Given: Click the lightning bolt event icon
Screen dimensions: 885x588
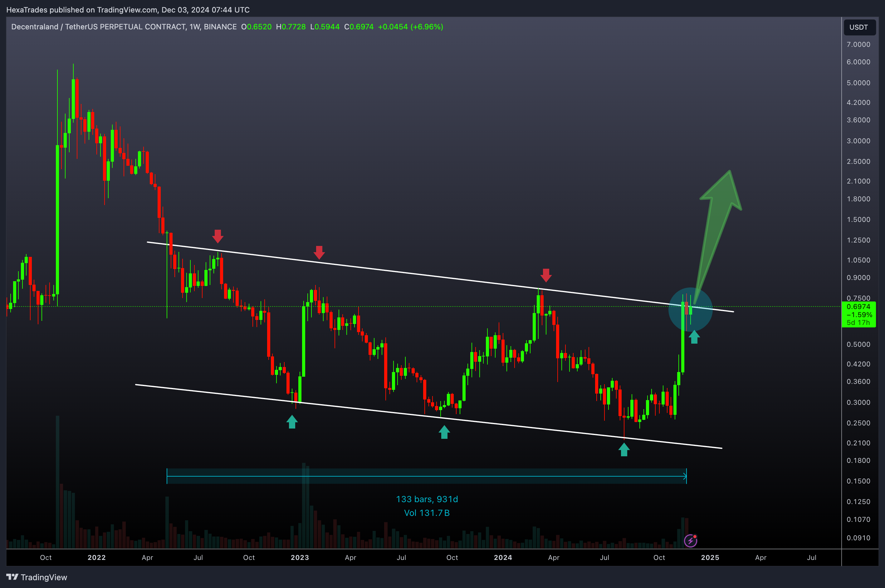Looking at the screenshot, I should pos(691,540).
